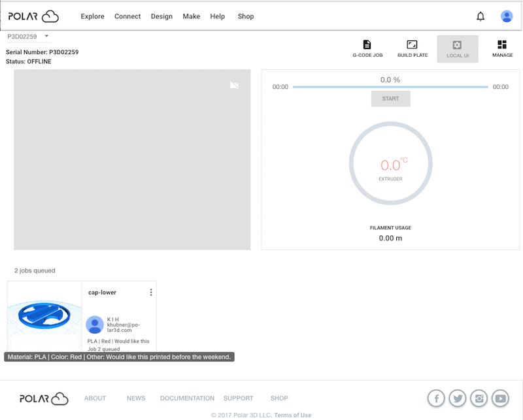523x420 pixels.
Task: Open the ABOUT footer link
Action: (95, 398)
